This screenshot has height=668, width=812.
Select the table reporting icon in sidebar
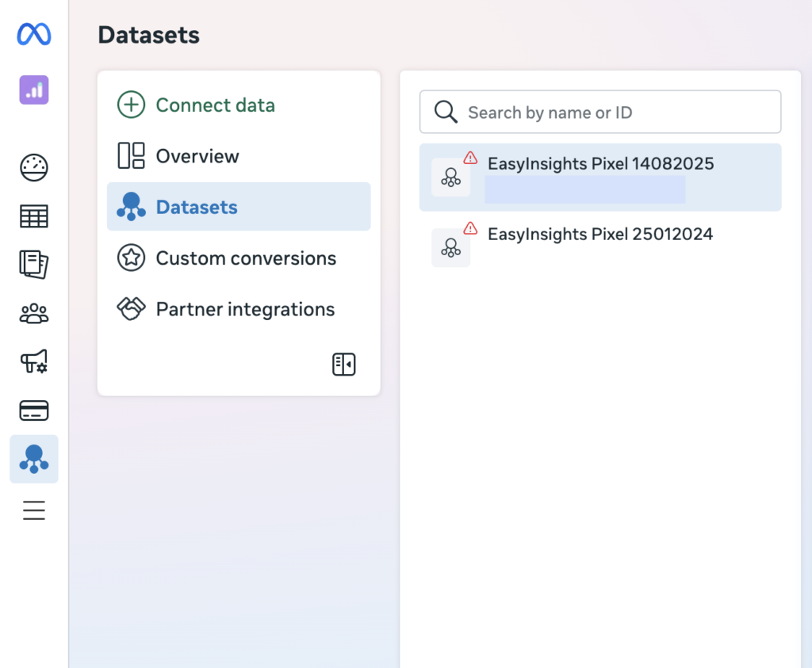33,216
